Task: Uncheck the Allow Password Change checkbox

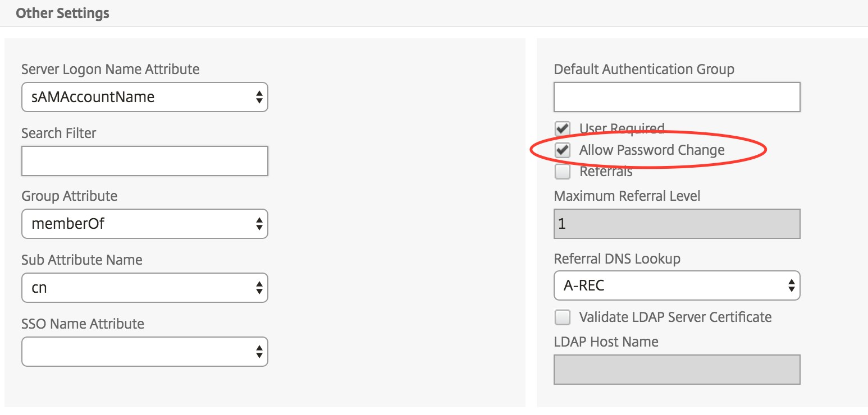Action: (562, 150)
